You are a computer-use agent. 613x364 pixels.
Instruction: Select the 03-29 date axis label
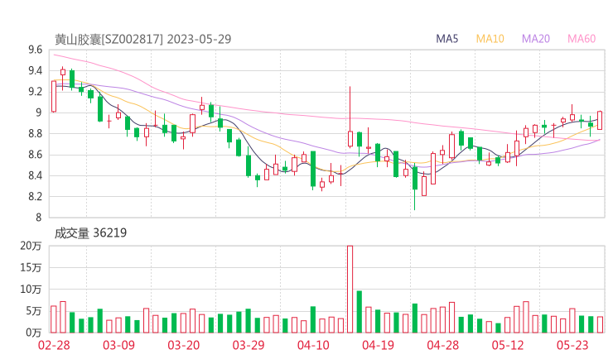coord(249,345)
